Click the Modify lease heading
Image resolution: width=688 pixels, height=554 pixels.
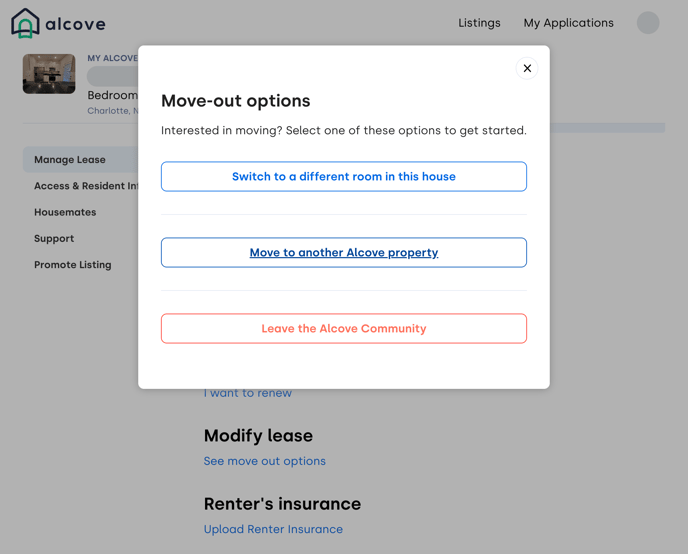(258, 436)
